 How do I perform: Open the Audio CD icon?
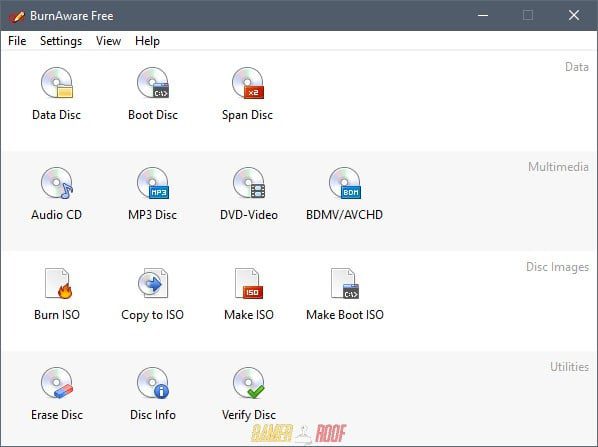57,183
